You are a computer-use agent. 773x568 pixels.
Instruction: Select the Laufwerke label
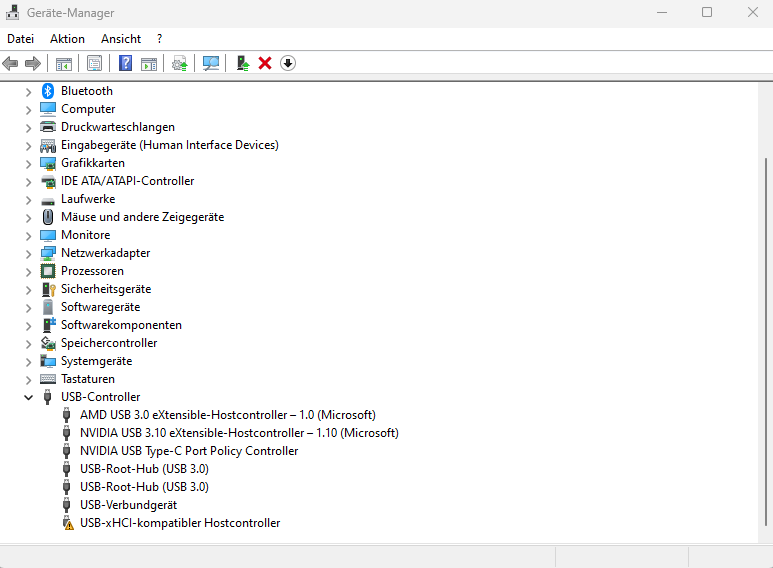(x=88, y=199)
